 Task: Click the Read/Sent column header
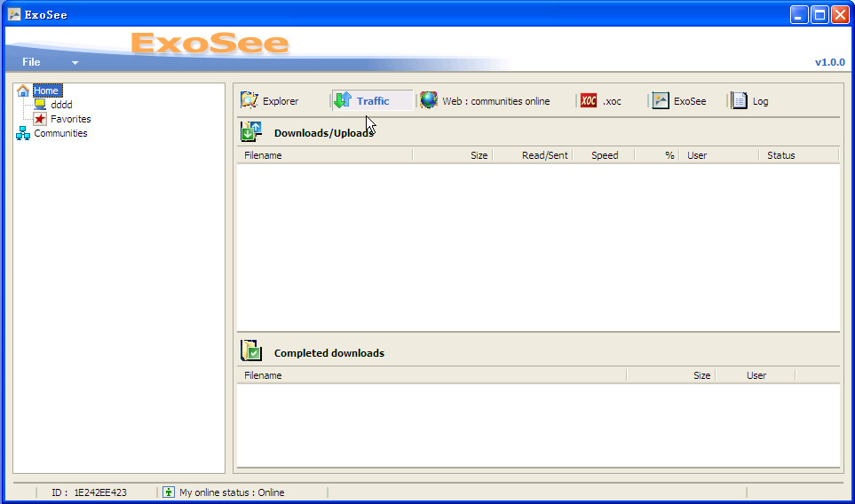pos(532,155)
